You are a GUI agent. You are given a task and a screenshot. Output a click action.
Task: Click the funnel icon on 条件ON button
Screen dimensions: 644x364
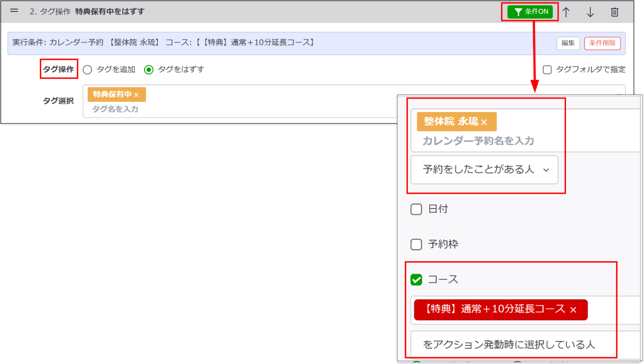click(518, 12)
